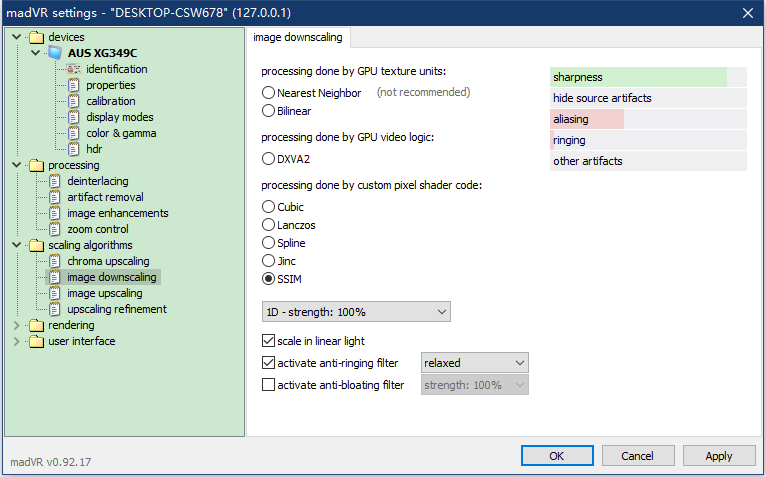Image resolution: width=766 pixels, height=477 pixels.
Task: Select the Lanczos radio button
Action: (x=268, y=224)
